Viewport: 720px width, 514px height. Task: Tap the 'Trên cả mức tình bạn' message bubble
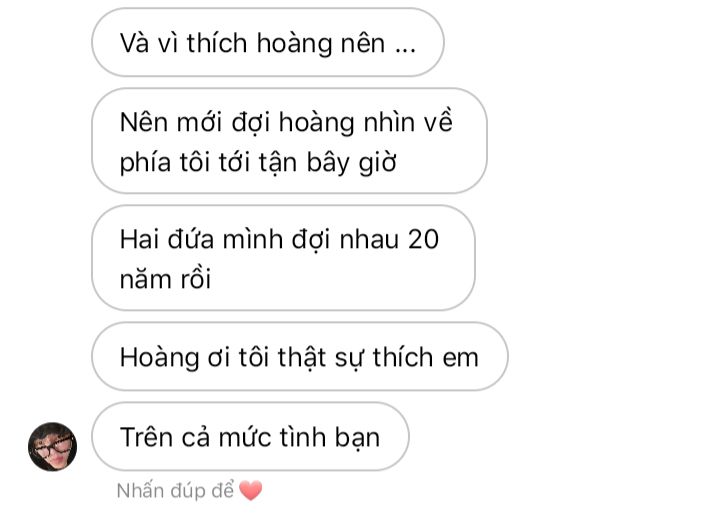tap(250, 436)
